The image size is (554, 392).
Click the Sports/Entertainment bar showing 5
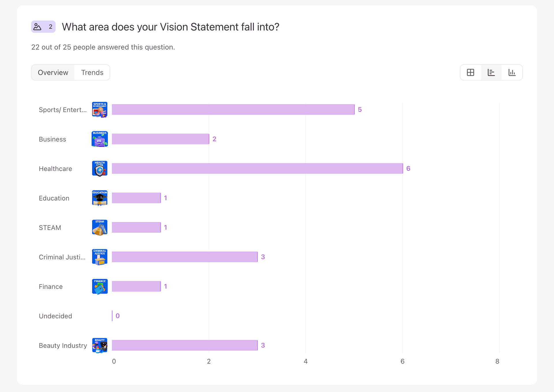coord(233,110)
